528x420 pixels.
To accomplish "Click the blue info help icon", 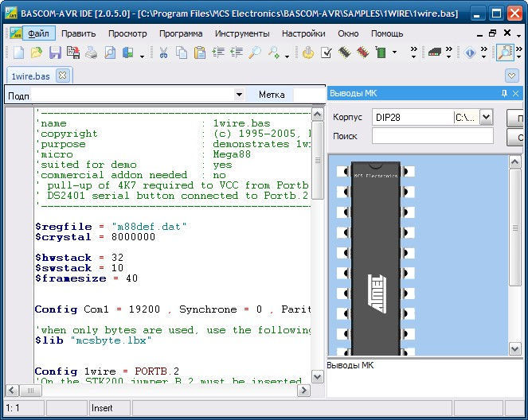I will [470, 52].
